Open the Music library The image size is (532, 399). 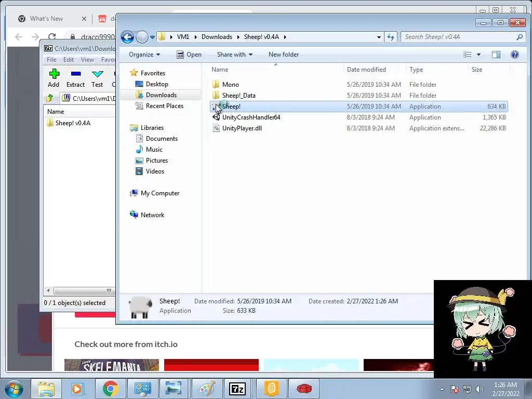(x=154, y=149)
